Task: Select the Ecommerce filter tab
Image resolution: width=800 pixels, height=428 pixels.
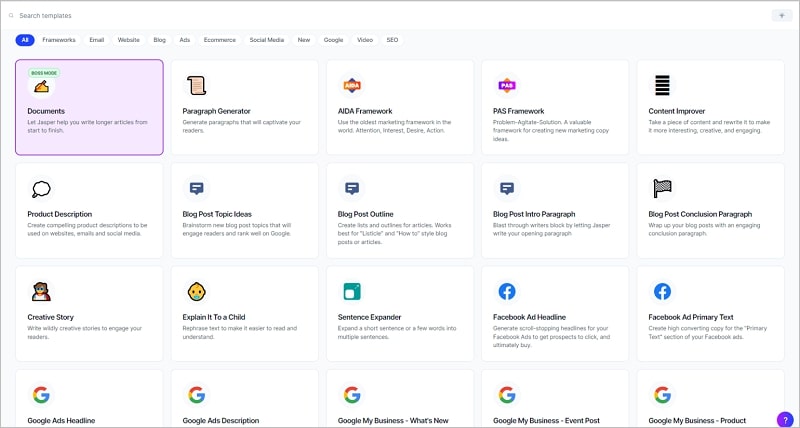Action: click(x=219, y=40)
